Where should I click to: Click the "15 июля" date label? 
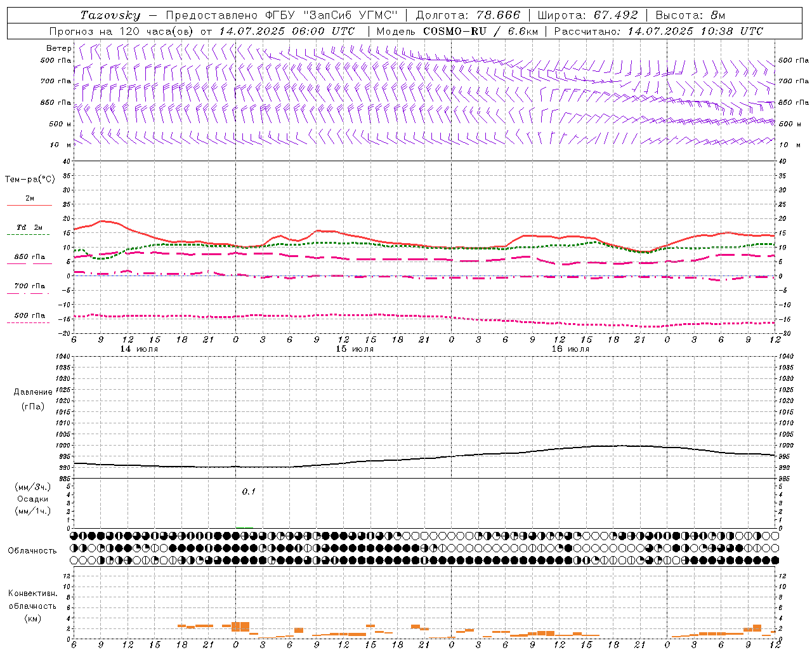tap(355, 349)
